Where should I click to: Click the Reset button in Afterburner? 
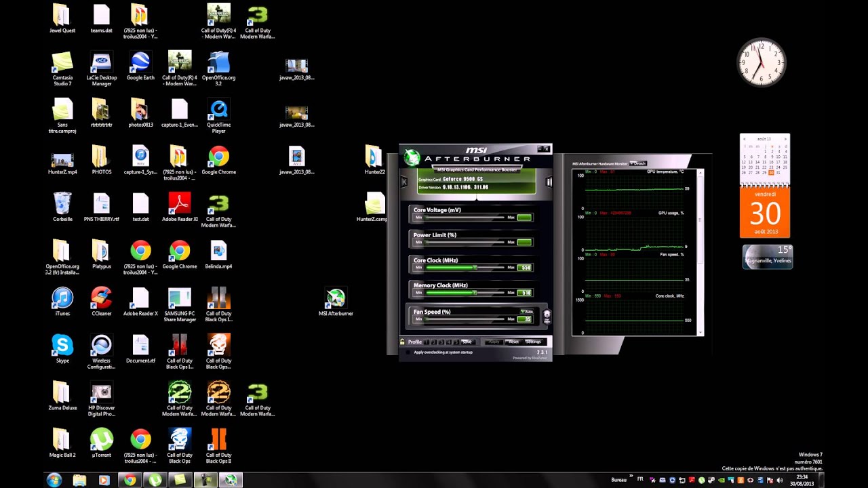513,342
